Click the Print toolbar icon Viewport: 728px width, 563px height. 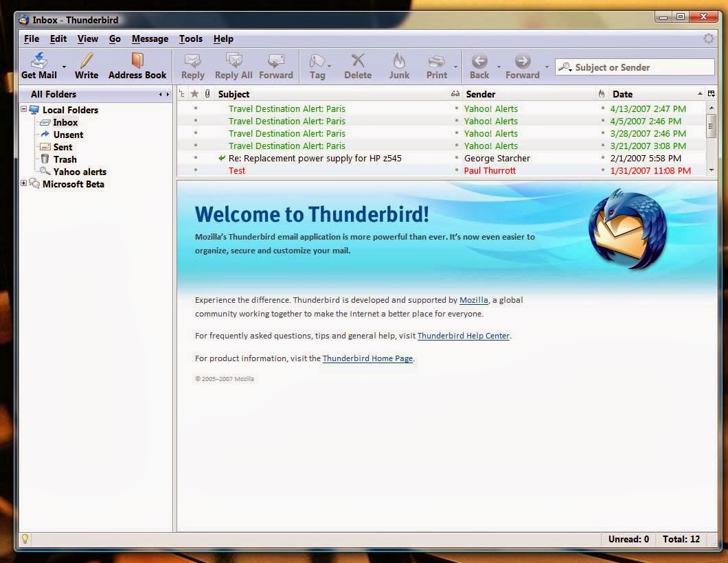click(x=436, y=65)
